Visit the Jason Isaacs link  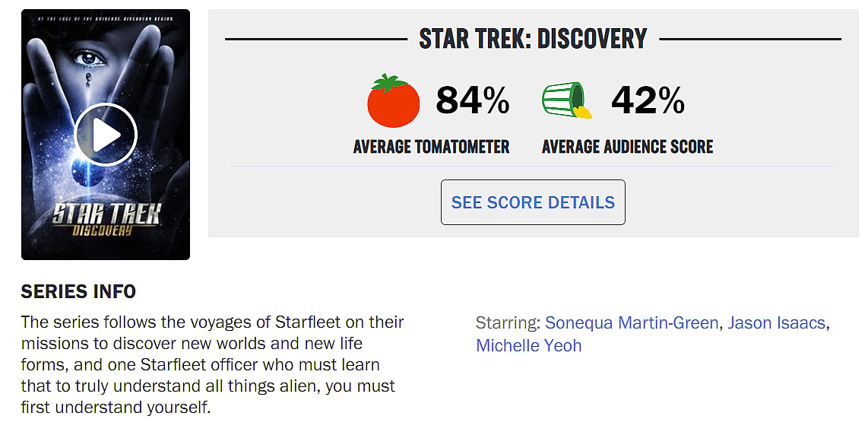[776, 323]
